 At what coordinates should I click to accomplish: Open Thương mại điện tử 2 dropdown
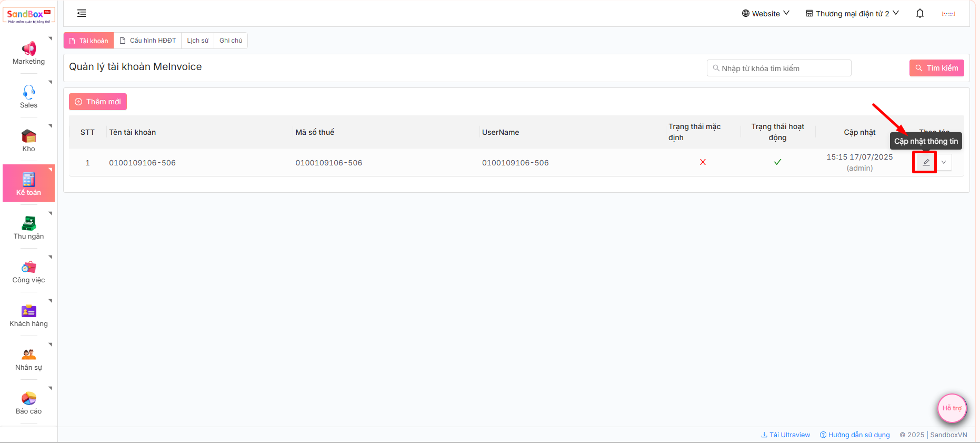(852, 14)
